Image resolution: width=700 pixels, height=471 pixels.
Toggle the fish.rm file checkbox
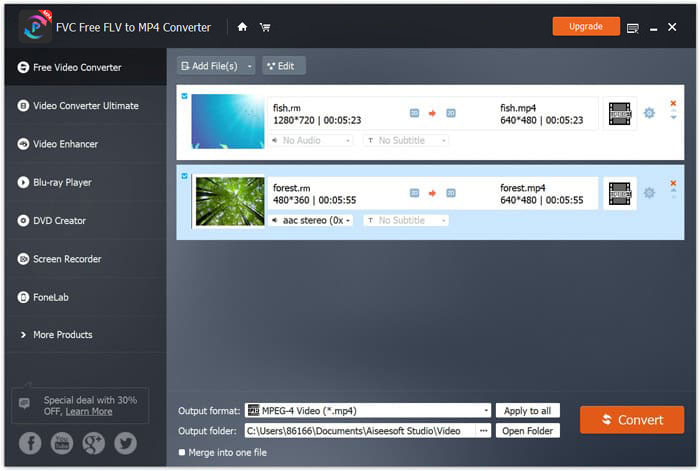(x=184, y=96)
